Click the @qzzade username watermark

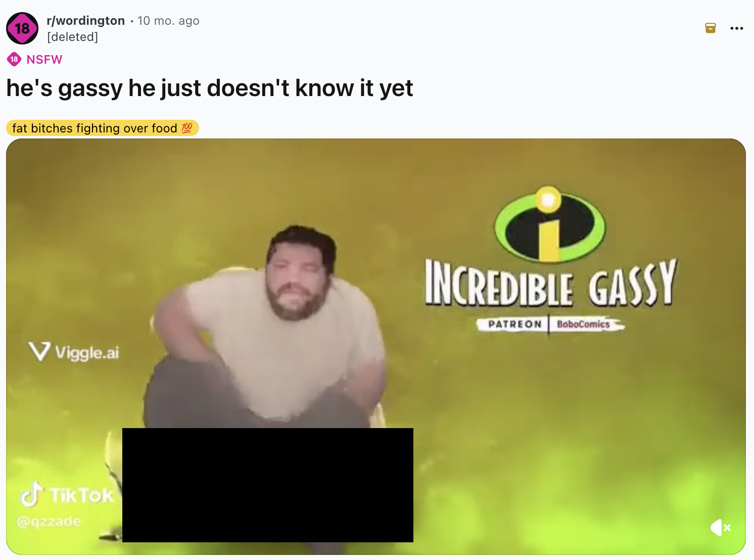[49, 521]
